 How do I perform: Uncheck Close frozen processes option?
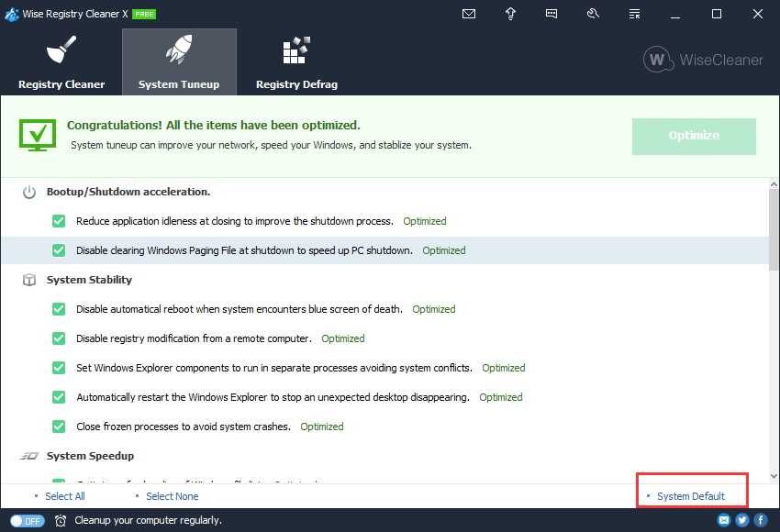coord(59,427)
